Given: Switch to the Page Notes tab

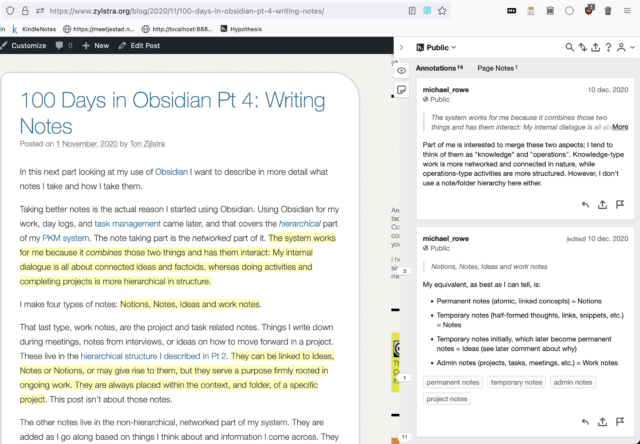Looking at the screenshot, I should coord(497,68).
